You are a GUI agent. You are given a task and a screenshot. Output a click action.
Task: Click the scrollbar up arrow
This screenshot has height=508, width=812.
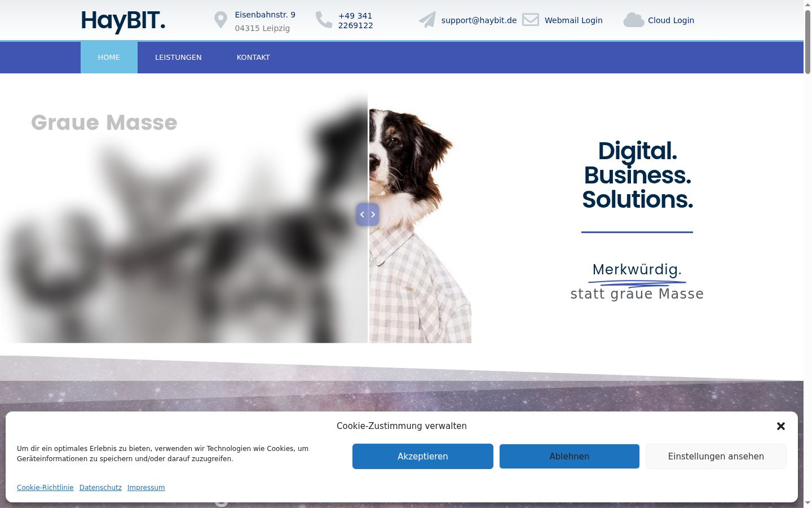[x=807, y=4]
